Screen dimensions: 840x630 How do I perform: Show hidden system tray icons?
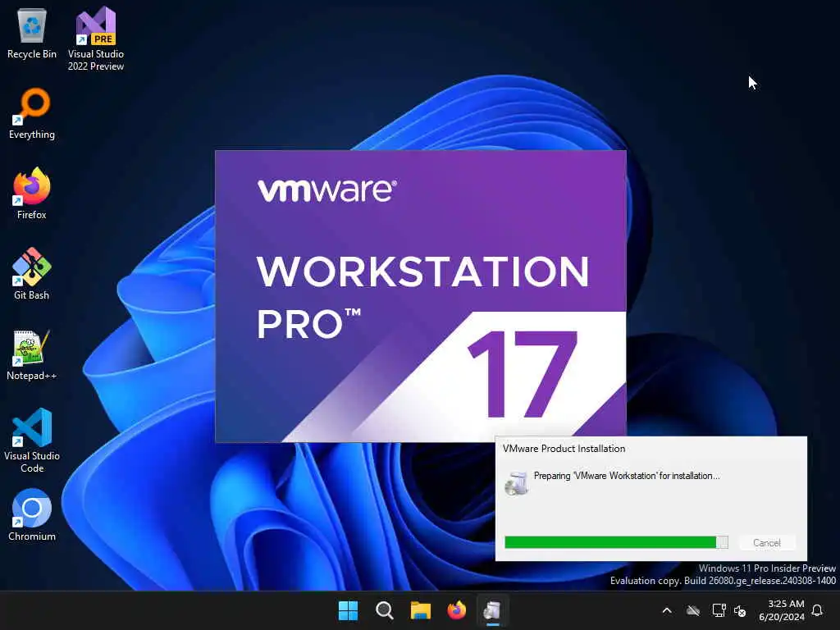(667, 610)
